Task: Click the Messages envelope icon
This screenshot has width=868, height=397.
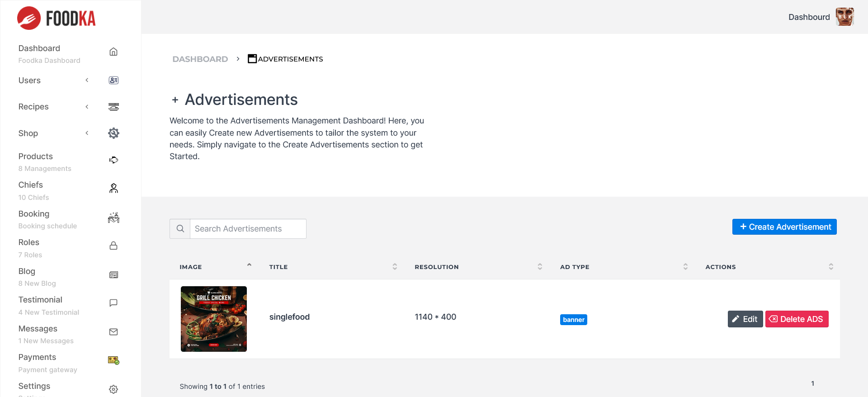Action: tap(113, 332)
